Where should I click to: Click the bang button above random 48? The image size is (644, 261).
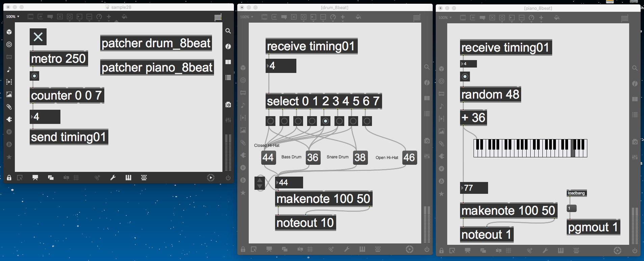[x=465, y=77]
